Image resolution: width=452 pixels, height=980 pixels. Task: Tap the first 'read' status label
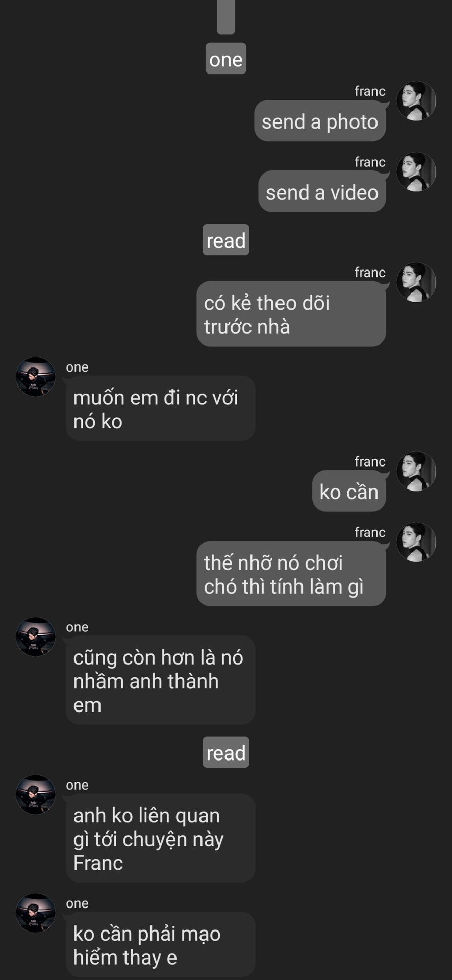point(226,240)
